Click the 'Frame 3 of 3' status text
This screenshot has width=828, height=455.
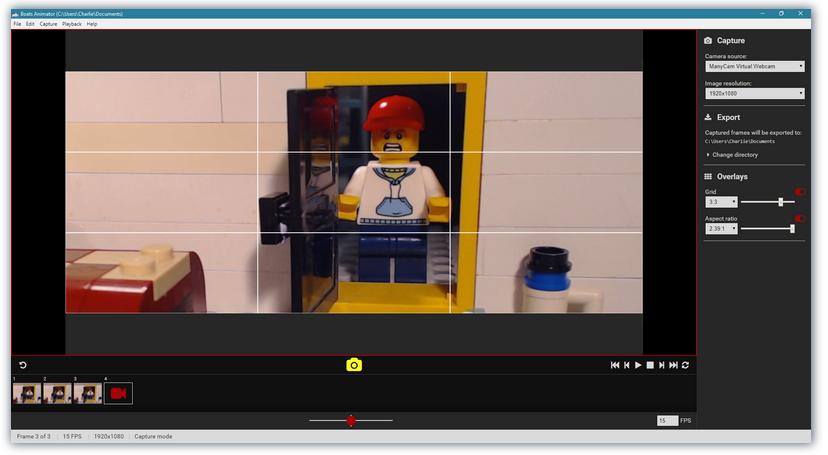(x=34, y=437)
